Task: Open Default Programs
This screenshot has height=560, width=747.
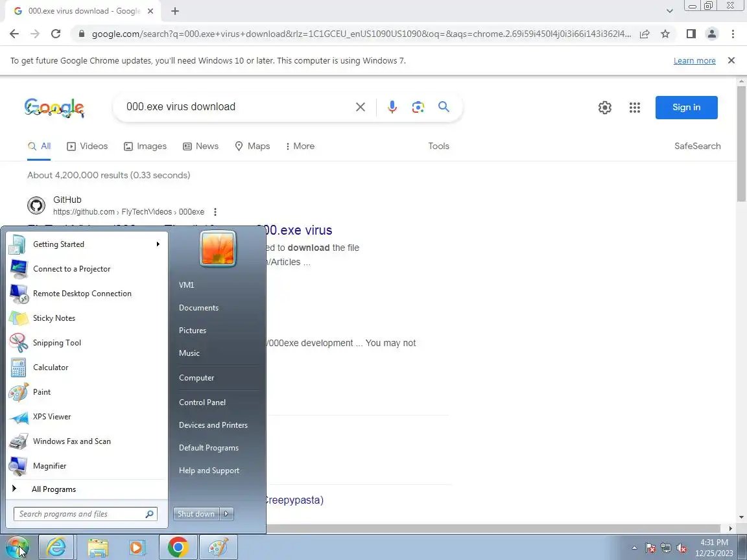Action: click(209, 448)
